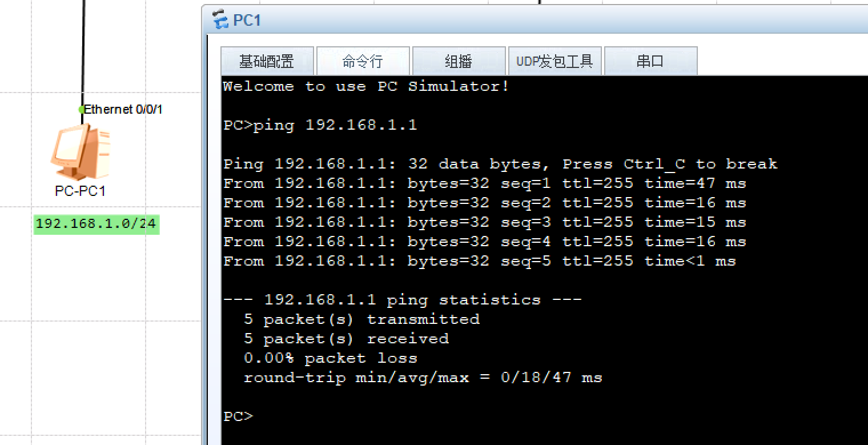Click the seq=1 ping reply line
868x445 pixels.
point(484,183)
